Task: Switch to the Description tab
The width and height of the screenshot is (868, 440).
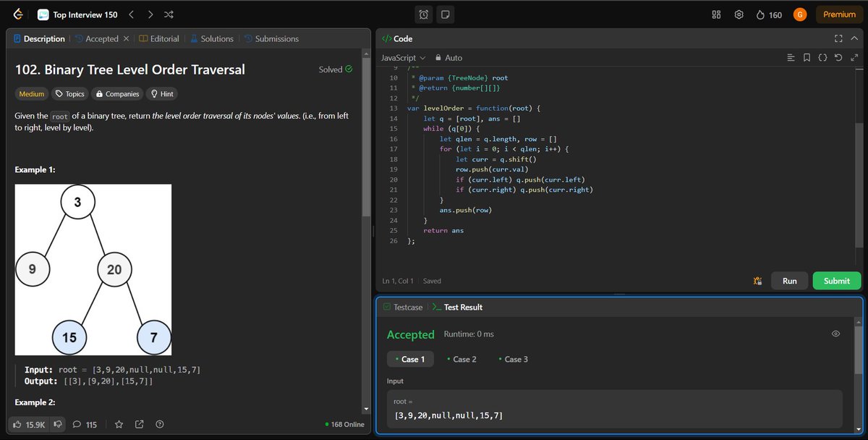Action: (x=39, y=39)
